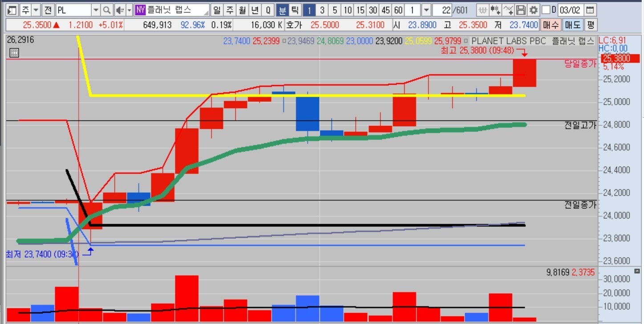Click the open price 23.8900

[422, 25]
